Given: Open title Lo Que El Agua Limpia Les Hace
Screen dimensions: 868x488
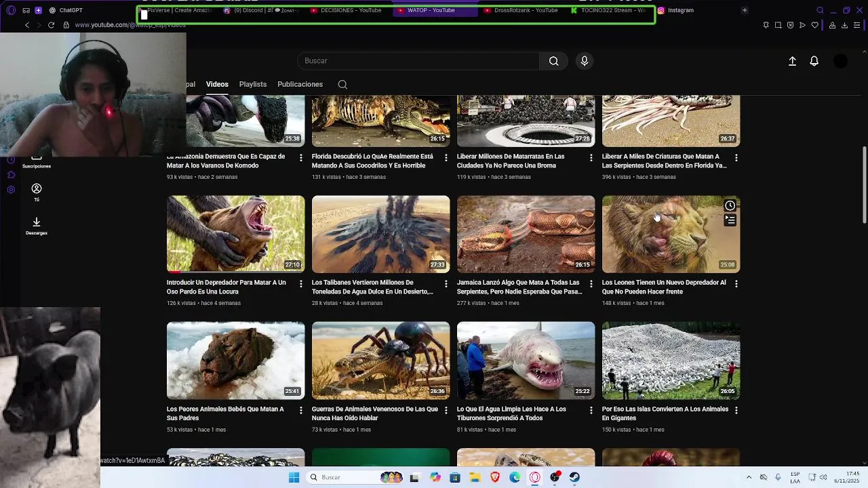Looking at the screenshot, I should 512,413.
